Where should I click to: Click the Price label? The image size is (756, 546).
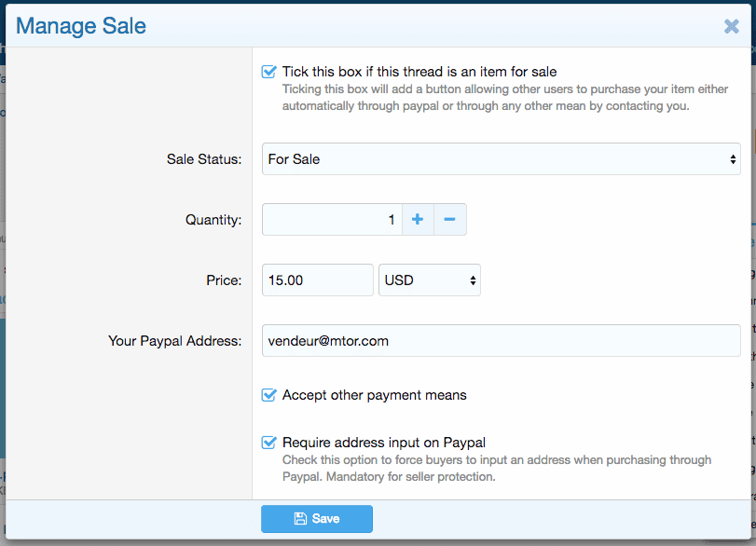[x=224, y=280]
